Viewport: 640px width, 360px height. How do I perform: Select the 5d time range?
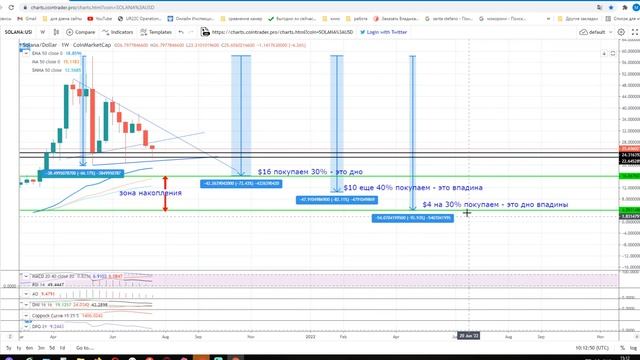click(52, 348)
